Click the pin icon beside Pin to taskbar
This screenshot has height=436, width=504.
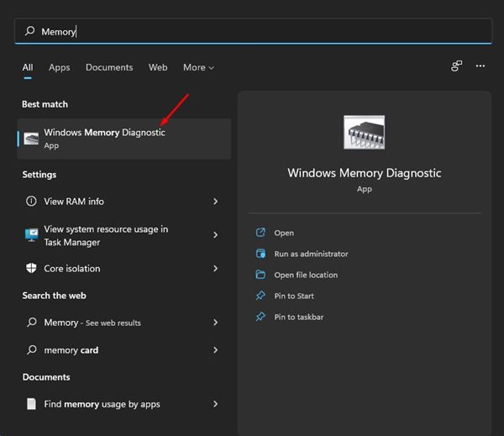click(x=260, y=317)
